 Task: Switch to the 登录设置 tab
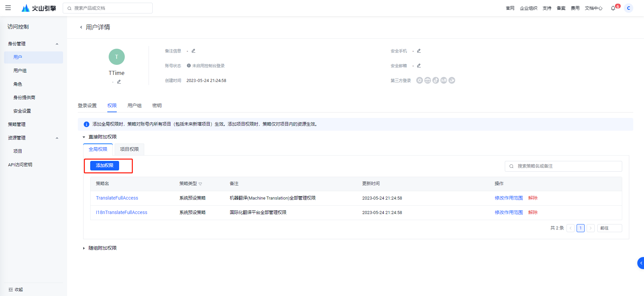click(x=87, y=105)
